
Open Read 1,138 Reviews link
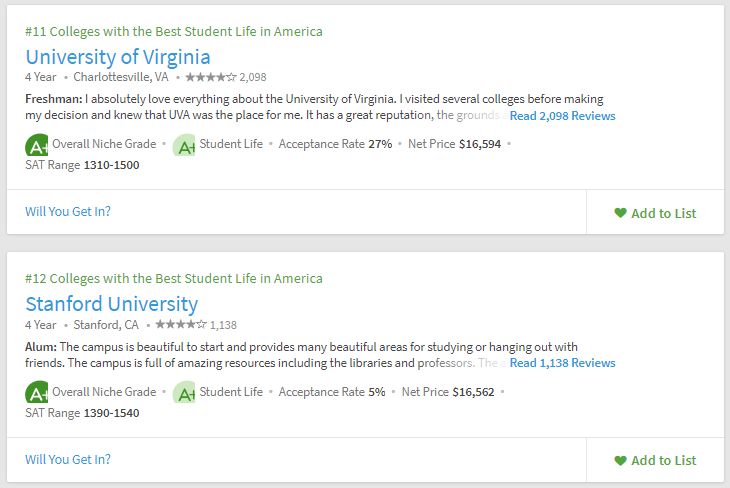tap(562, 363)
